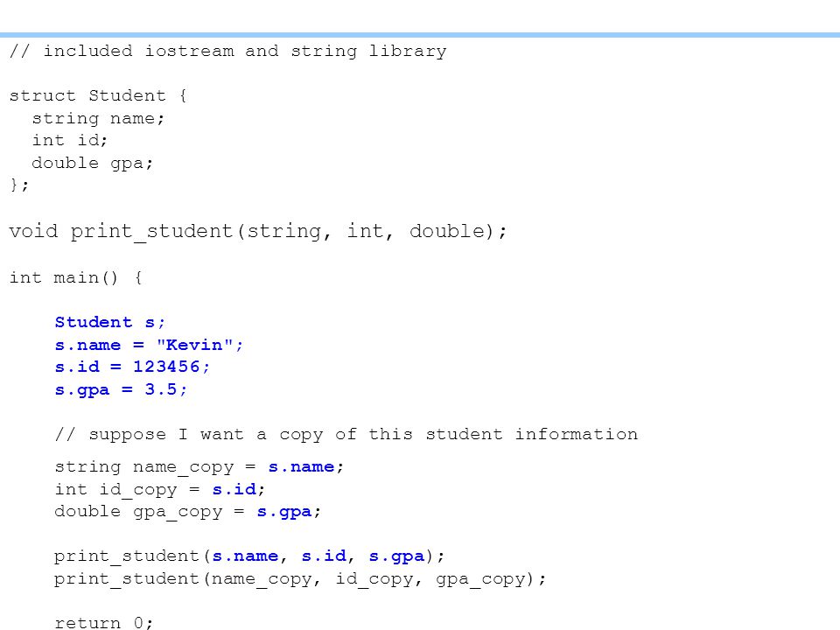
Task: Click the 'string name;' member declaration
Action: [98, 118]
